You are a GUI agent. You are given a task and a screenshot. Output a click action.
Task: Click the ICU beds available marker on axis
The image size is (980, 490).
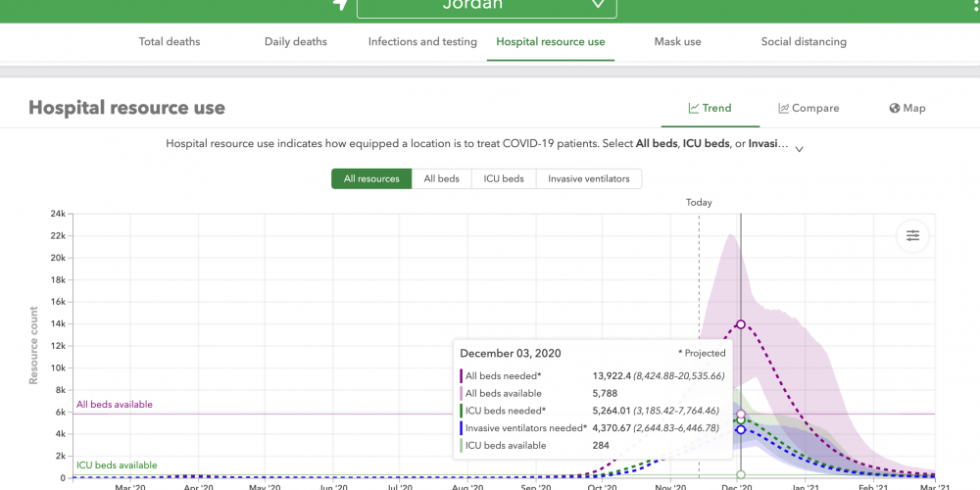(x=741, y=475)
